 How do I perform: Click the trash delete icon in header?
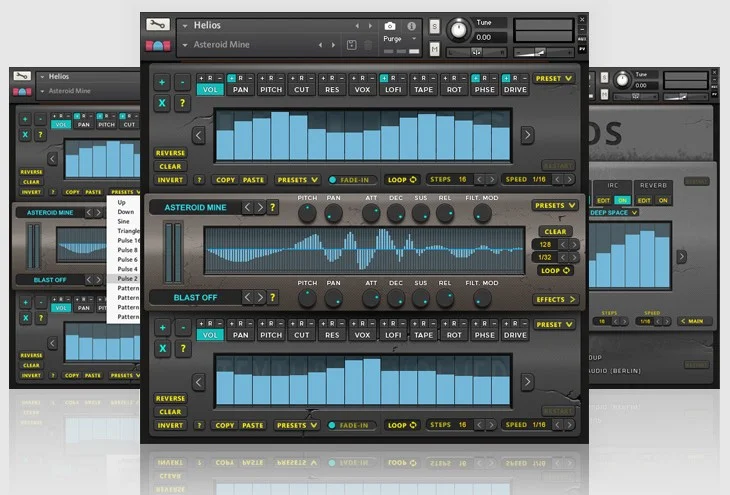click(x=368, y=45)
